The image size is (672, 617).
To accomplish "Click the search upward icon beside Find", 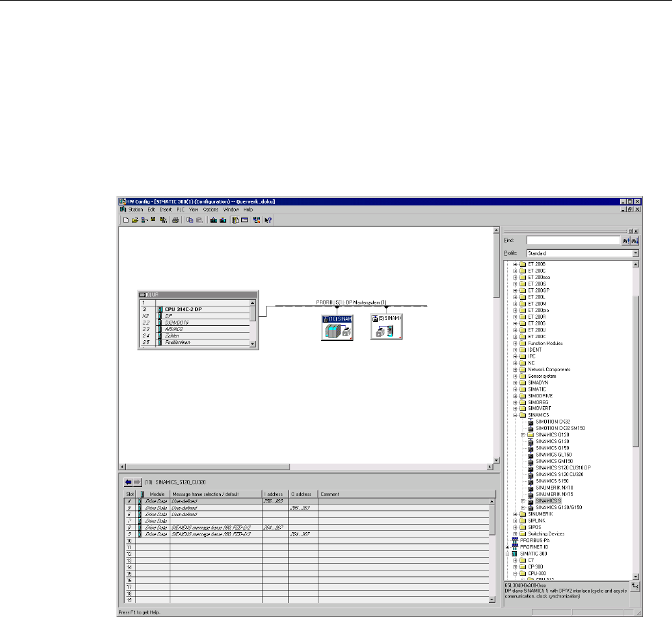I will [x=626, y=241].
